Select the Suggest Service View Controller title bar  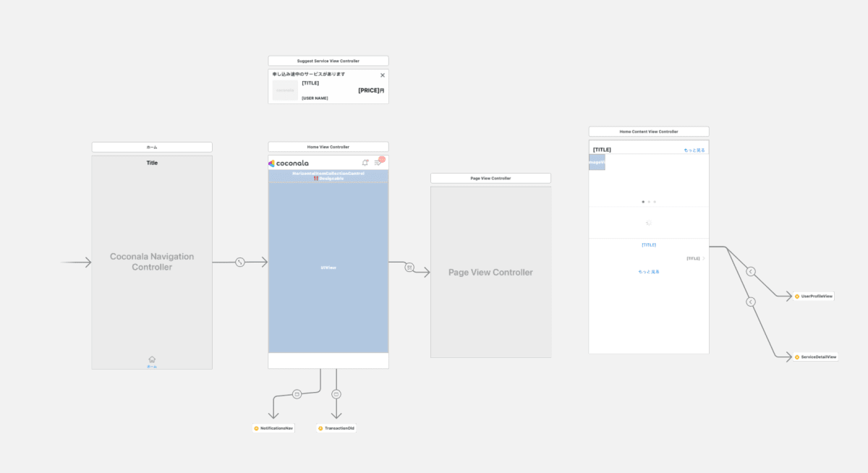(x=328, y=61)
